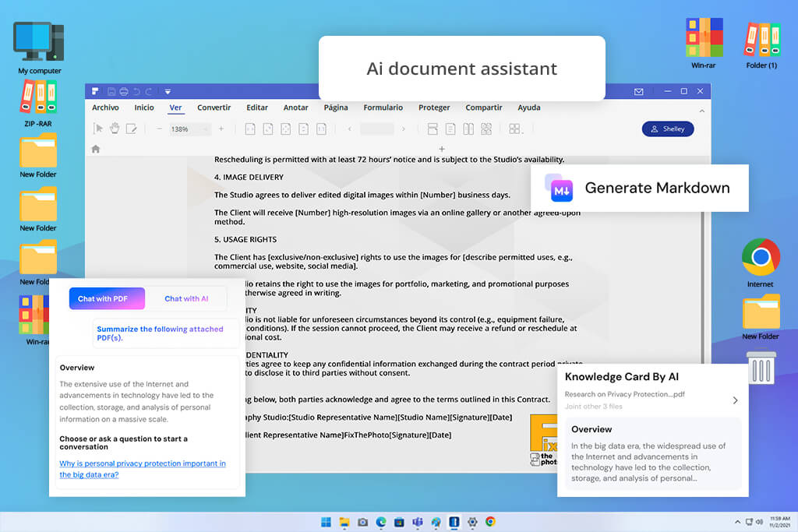Click the print icon in title bar
This screenshot has width=798, height=532.
[124, 92]
